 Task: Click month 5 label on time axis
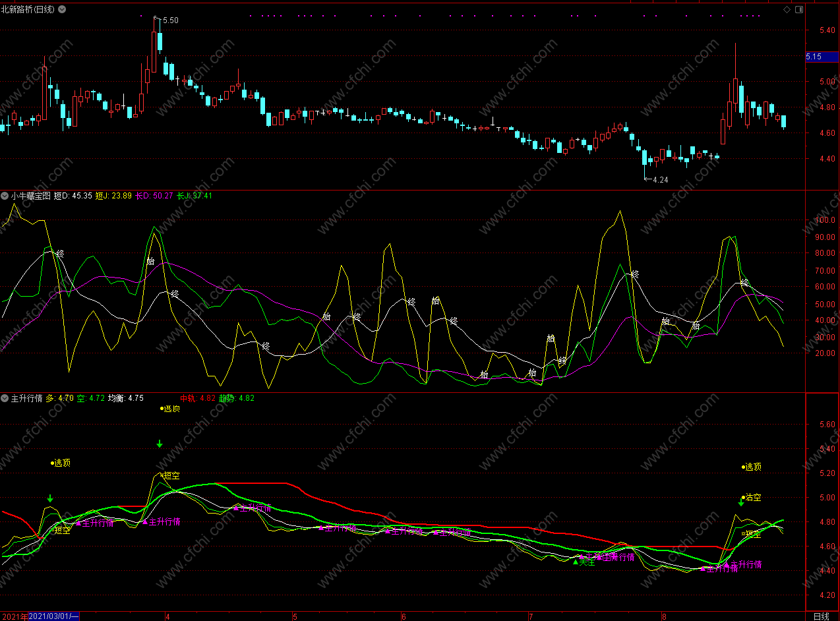295,616
